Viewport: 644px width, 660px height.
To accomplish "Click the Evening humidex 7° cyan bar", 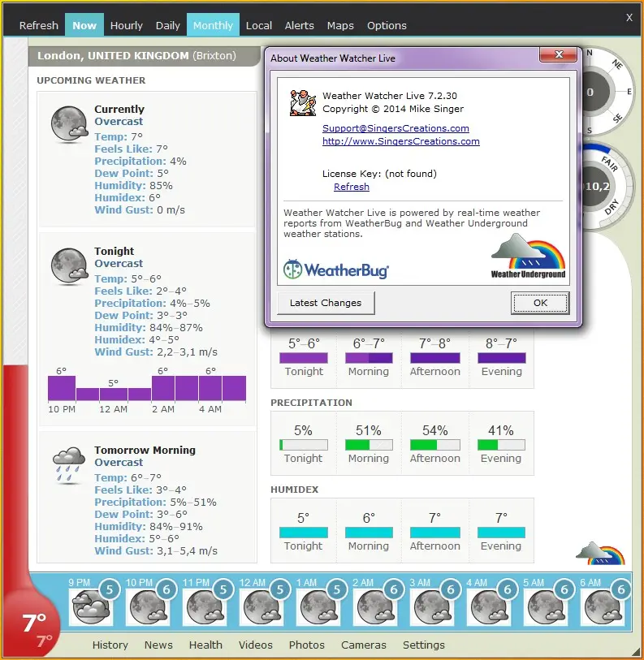I will pyautogui.click(x=501, y=533).
